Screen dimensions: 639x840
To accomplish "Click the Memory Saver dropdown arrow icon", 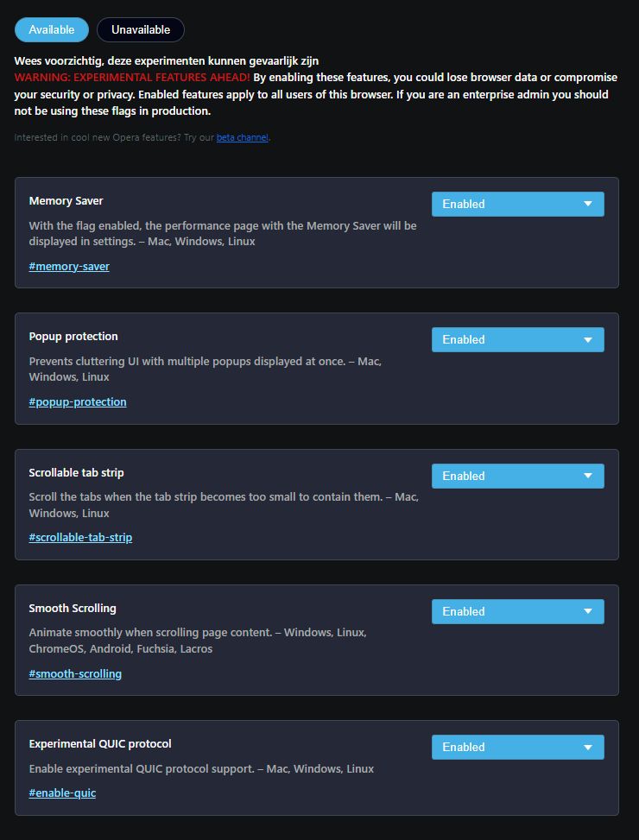I will [x=588, y=204].
